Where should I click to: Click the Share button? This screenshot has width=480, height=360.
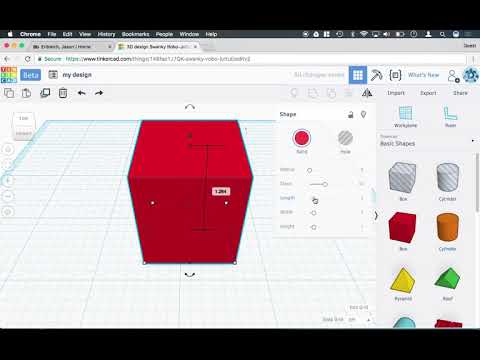click(460, 93)
